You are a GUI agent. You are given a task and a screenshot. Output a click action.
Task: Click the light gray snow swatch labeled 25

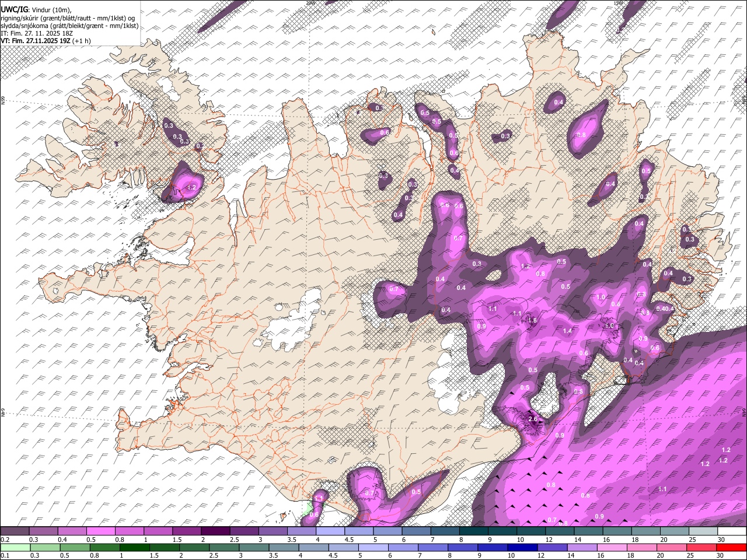coord(702,531)
